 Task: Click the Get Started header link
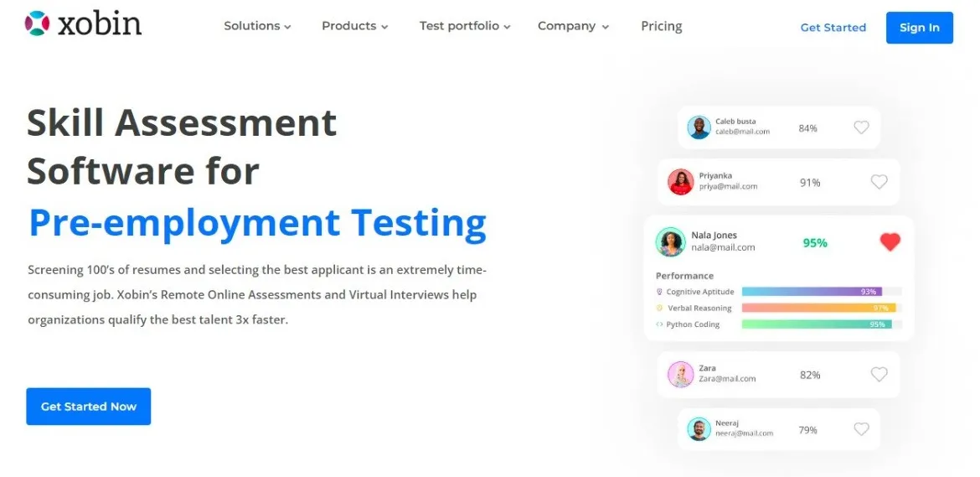click(x=833, y=28)
